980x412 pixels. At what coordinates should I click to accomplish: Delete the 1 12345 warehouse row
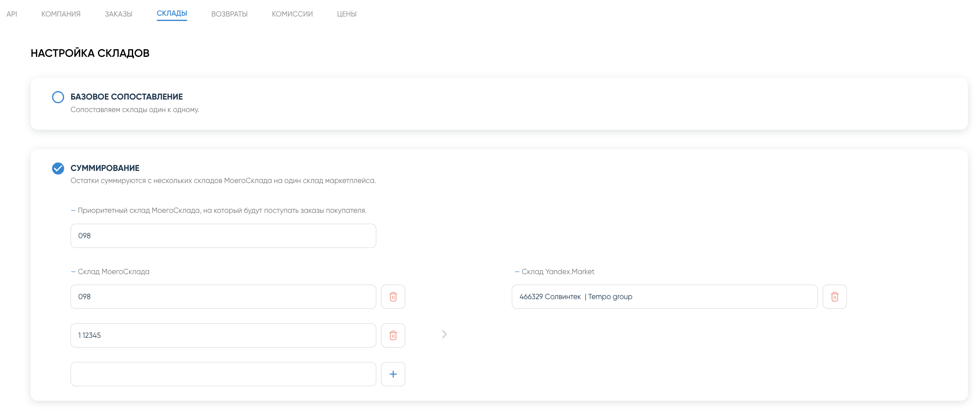[x=393, y=335]
